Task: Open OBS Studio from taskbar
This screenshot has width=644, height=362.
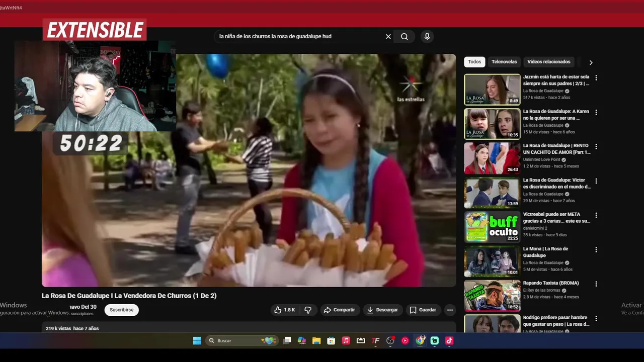Action: point(390,341)
